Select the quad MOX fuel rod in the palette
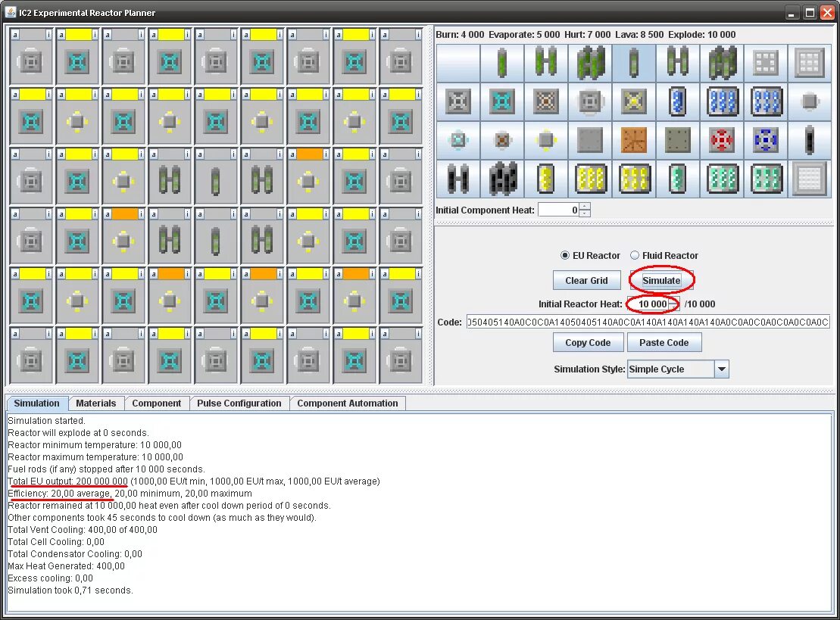This screenshot has height=620, width=840. point(722,63)
